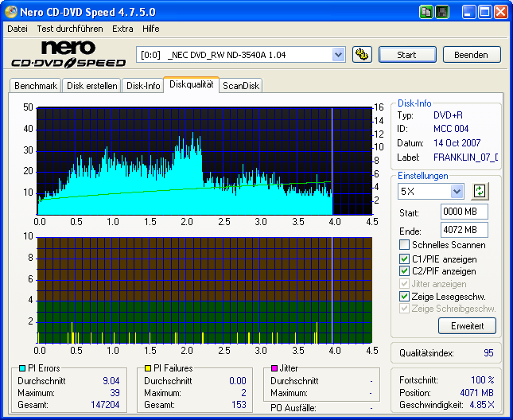Viewport: 513px width, 420px height.
Task: Enable the Schnelles Scannen checkbox
Action: pos(405,245)
